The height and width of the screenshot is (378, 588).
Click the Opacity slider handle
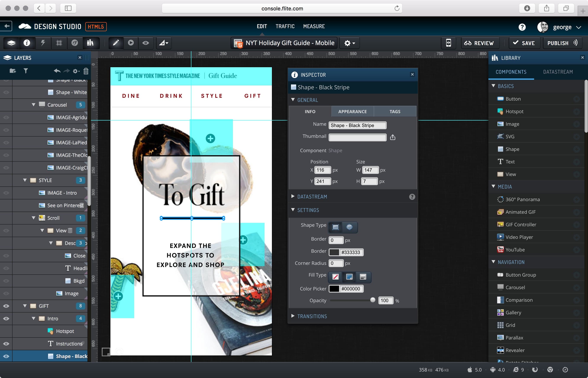373,300
